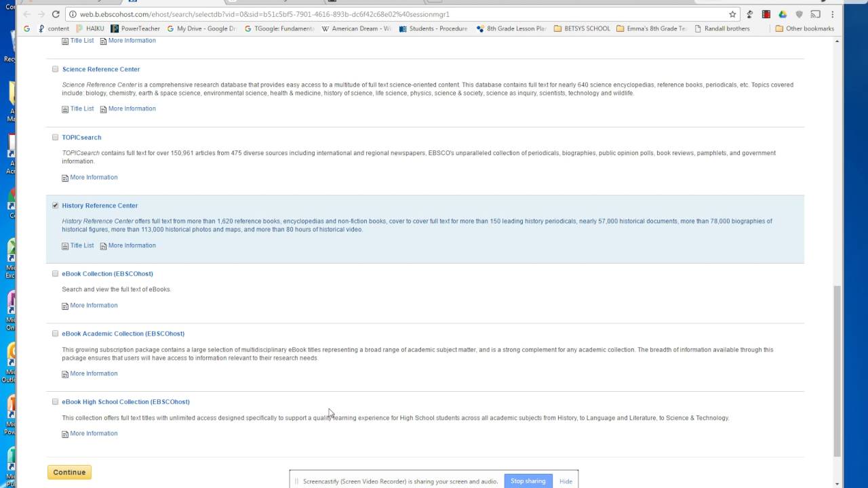This screenshot has width=868, height=488.
Task: Click the cast extension icon
Action: click(815, 14)
